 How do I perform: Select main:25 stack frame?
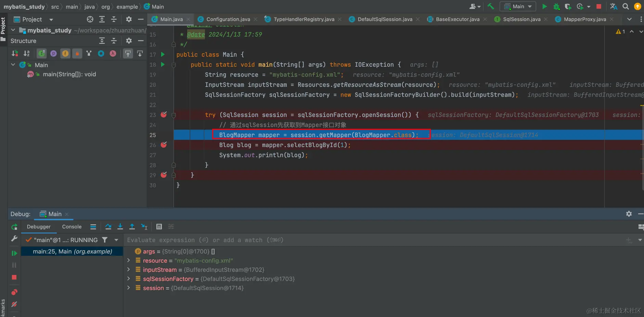tap(72, 251)
